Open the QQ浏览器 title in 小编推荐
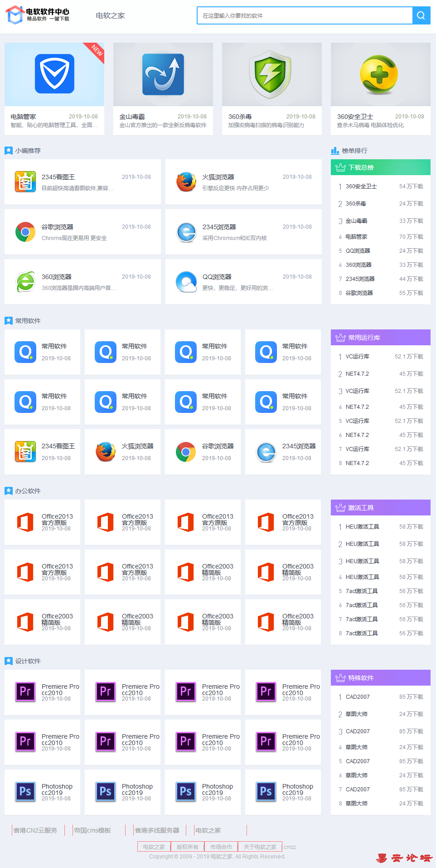The width and height of the screenshot is (436, 868). [x=217, y=277]
